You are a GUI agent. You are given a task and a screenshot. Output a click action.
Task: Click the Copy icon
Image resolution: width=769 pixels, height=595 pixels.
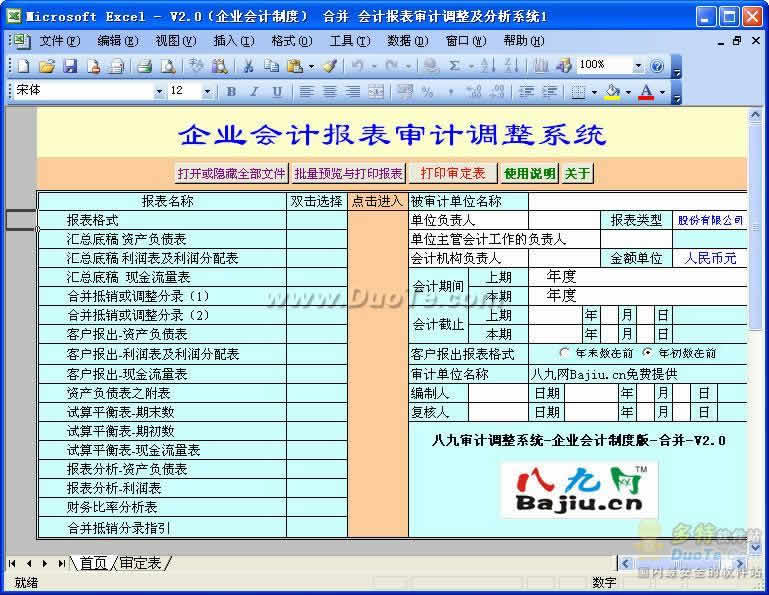272,65
